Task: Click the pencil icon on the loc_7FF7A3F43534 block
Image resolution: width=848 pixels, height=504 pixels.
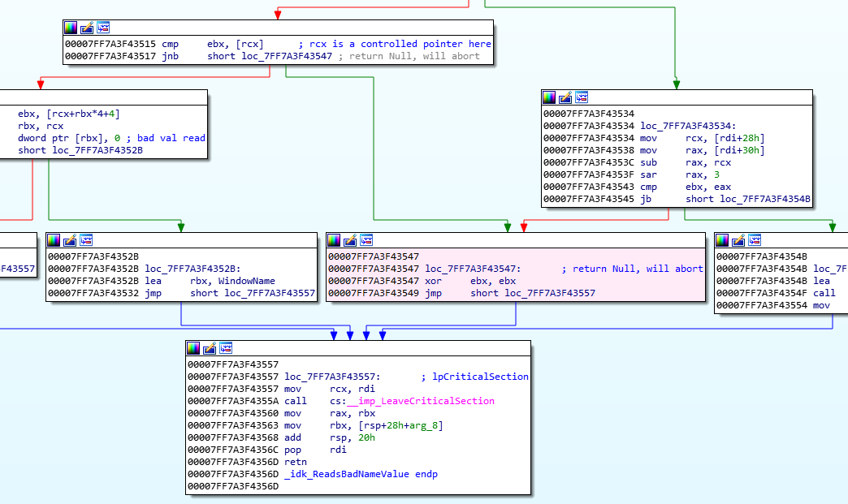Action: pos(566,97)
